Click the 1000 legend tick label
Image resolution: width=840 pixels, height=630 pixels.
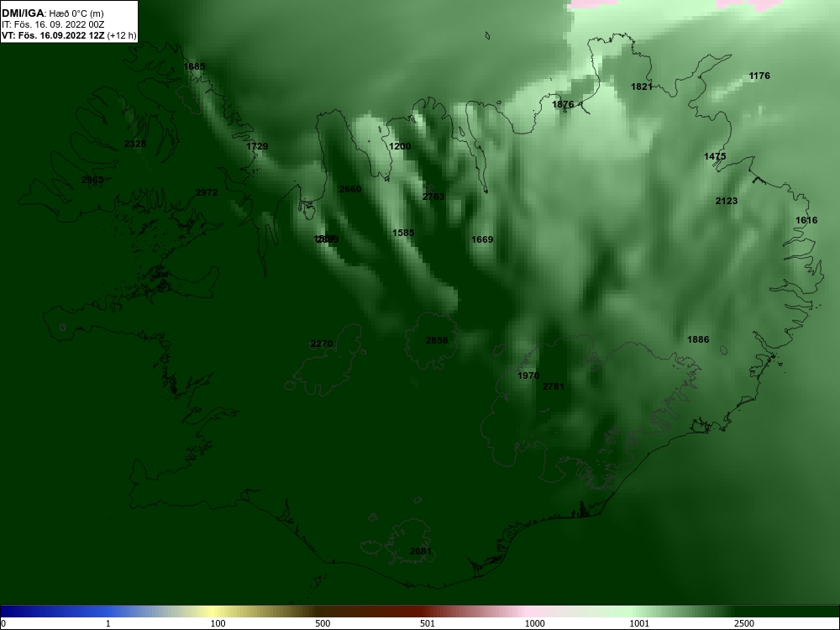pyautogui.click(x=534, y=623)
